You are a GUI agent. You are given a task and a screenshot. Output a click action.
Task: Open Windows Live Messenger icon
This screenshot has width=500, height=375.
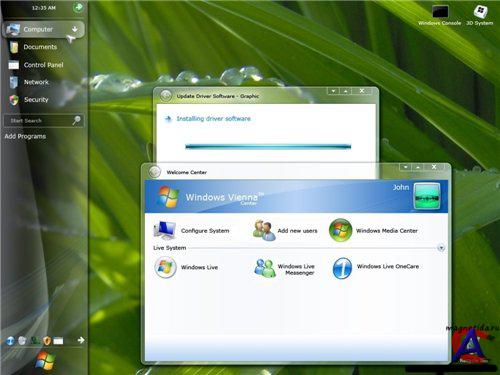point(265,268)
